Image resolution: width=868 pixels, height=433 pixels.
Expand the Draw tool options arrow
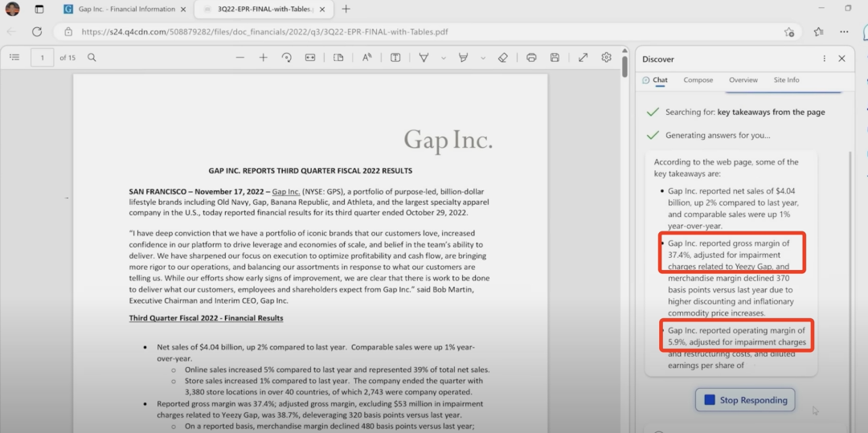tap(444, 58)
